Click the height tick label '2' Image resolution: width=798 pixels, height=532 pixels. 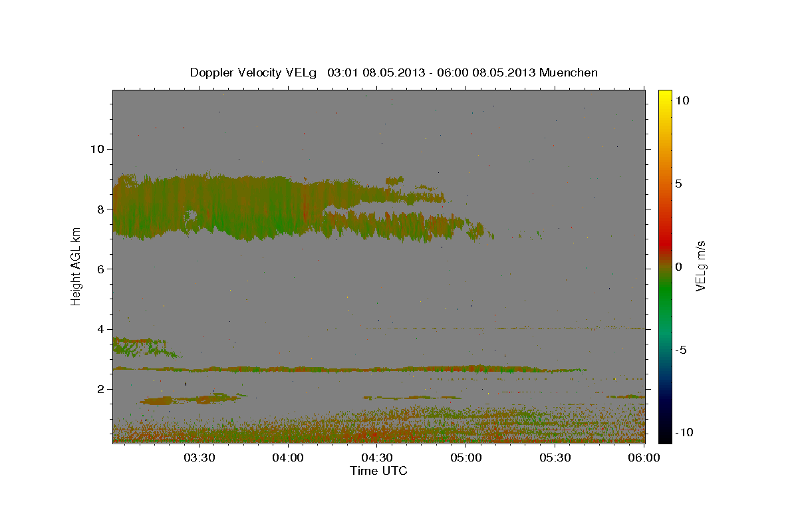coord(101,389)
